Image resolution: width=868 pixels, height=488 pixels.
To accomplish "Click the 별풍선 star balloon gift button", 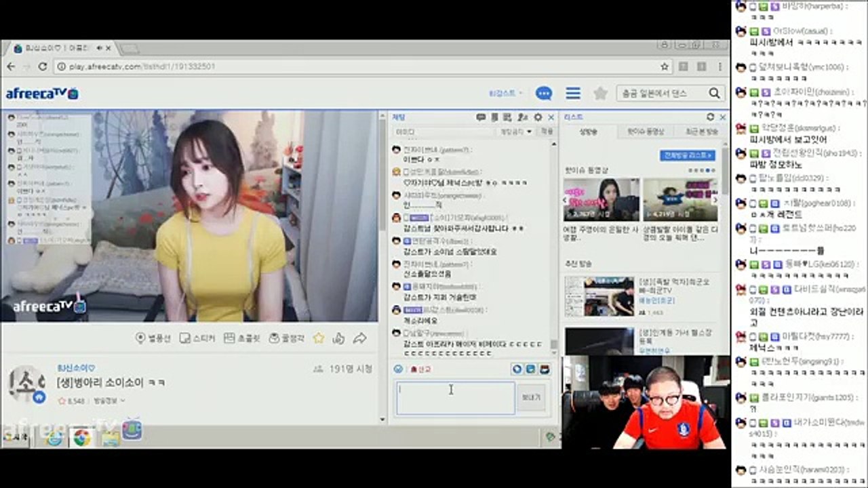I will tap(153, 338).
